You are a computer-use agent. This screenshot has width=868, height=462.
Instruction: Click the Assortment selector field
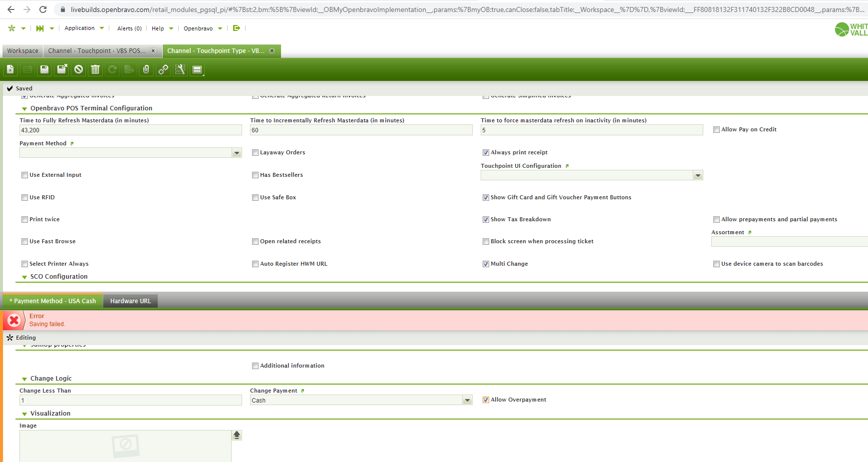point(790,242)
